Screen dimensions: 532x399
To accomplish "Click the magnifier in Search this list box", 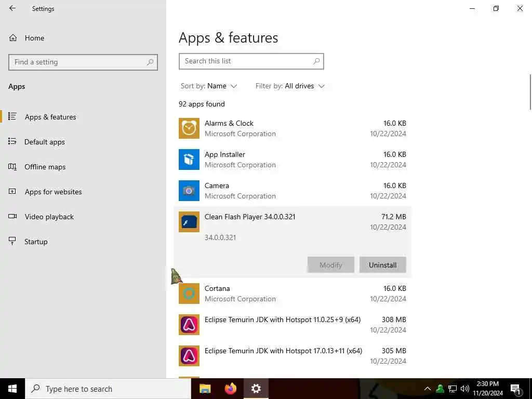I will tap(316, 61).
